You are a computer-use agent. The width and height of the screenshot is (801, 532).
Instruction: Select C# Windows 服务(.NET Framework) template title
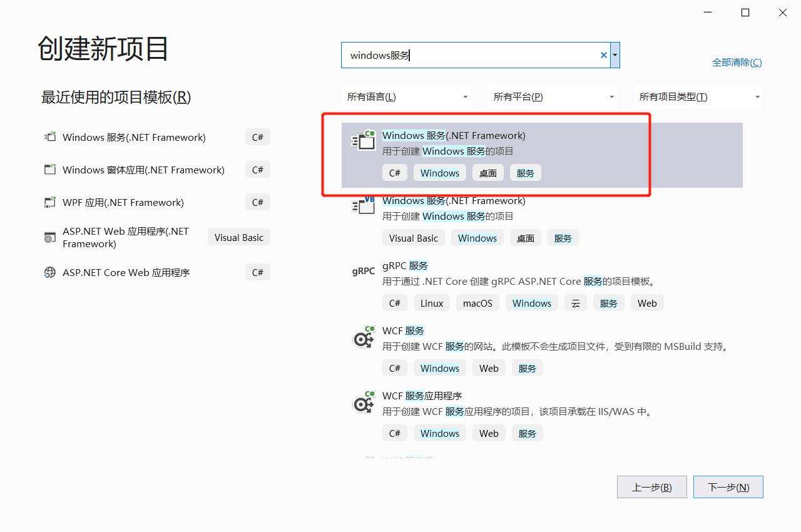454,135
